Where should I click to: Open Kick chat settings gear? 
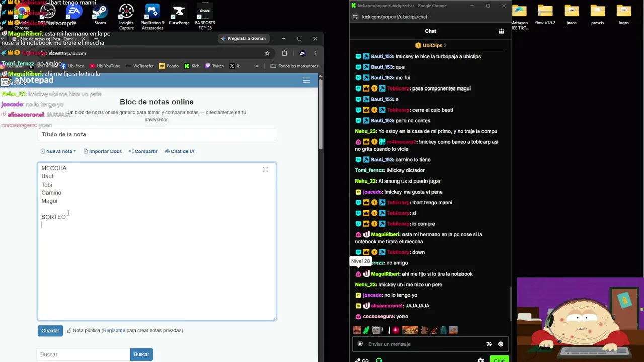pos(480,360)
